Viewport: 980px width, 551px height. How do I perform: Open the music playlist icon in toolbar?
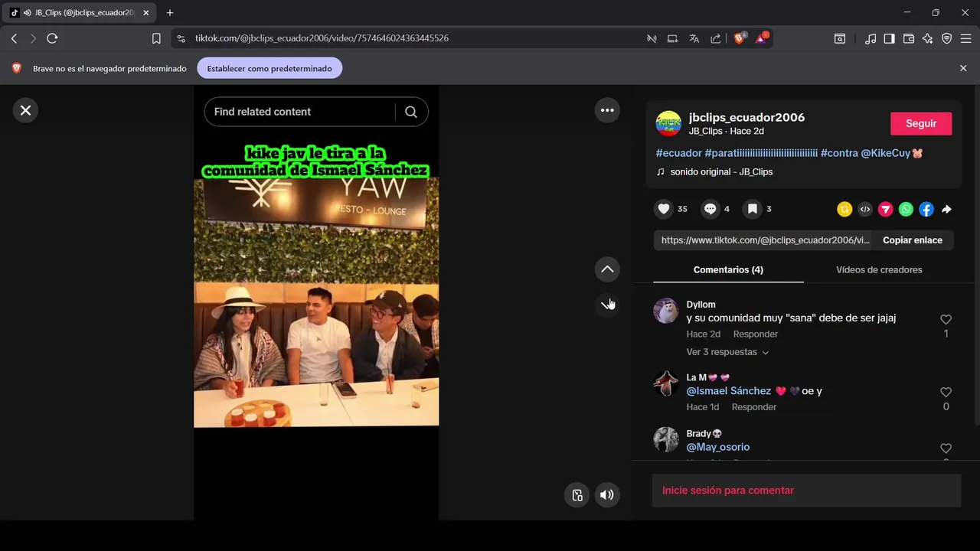tap(871, 38)
